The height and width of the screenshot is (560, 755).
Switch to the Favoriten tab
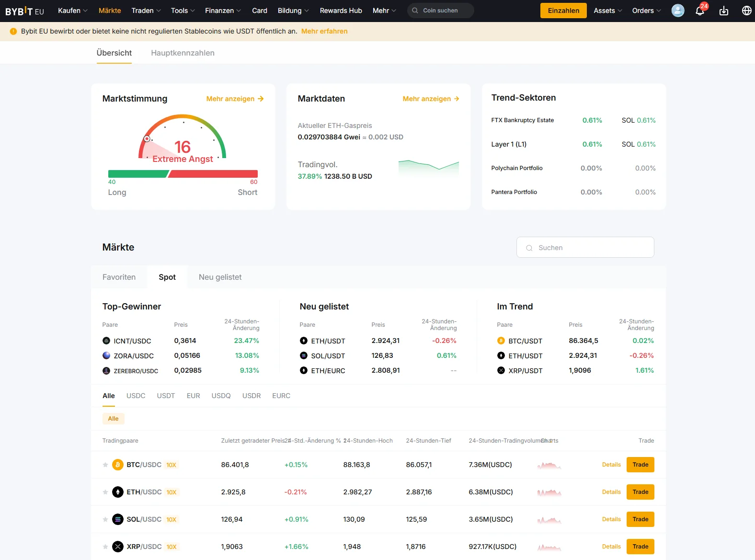click(119, 277)
